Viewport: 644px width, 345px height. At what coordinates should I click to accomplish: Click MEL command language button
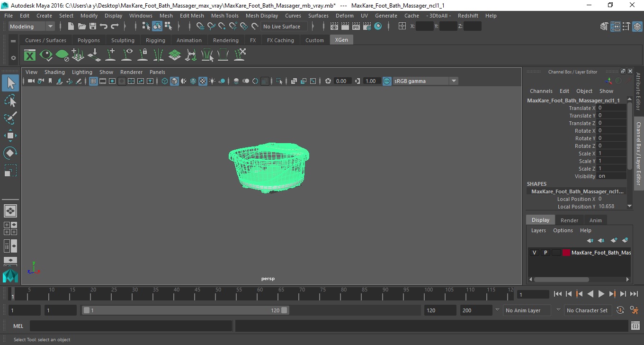(18, 326)
